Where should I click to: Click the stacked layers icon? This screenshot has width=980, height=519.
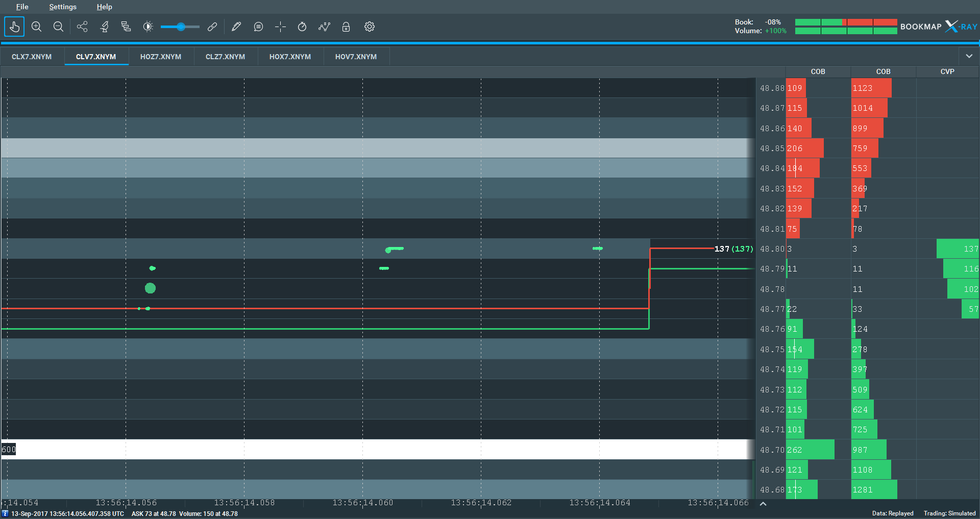[126, 27]
